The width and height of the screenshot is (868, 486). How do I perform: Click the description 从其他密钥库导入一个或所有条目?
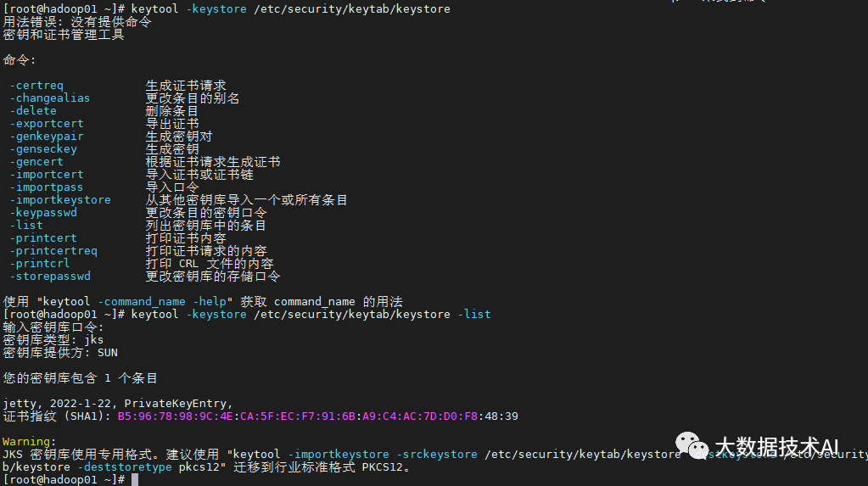point(246,200)
